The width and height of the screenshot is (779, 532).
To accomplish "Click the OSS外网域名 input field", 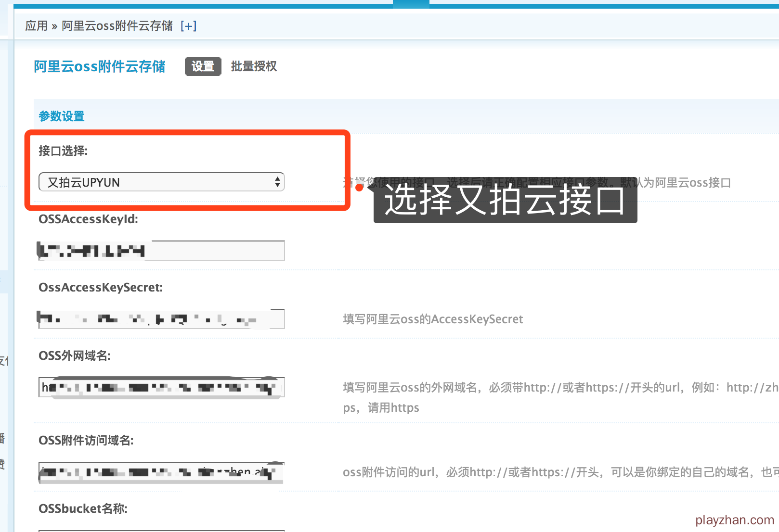I will point(161,387).
